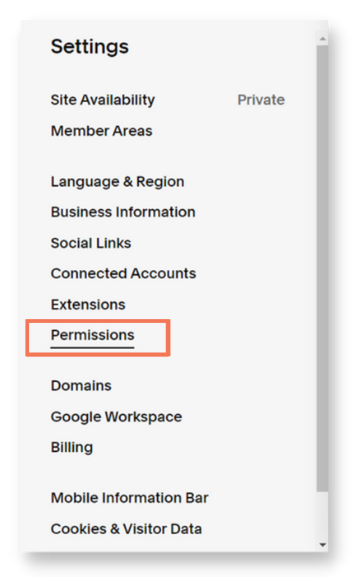Go to Google Workspace
The image size is (360, 577).
[116, 417]
